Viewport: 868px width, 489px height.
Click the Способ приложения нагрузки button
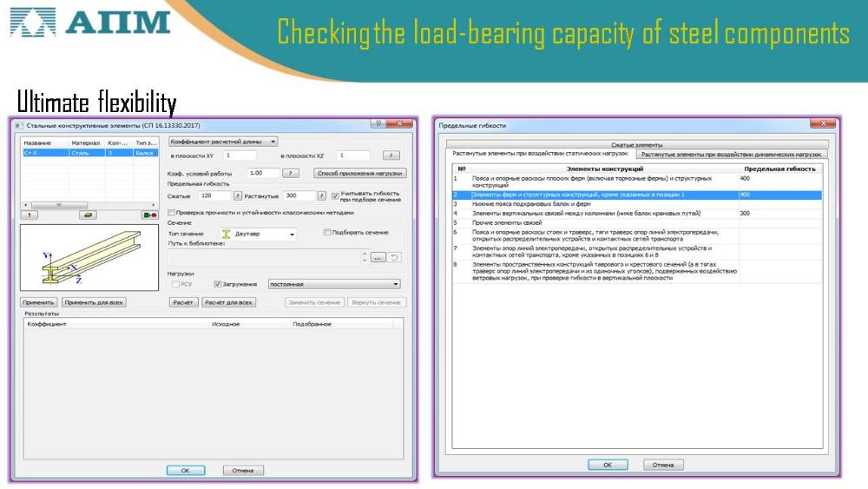point(360,174)
